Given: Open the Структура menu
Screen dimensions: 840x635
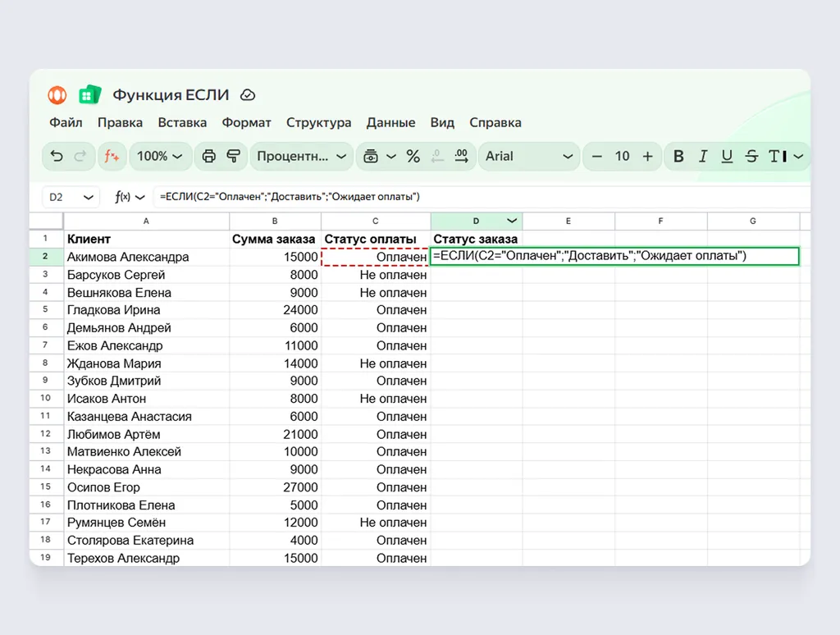Looking at the screenshot, I should (319, 122).
